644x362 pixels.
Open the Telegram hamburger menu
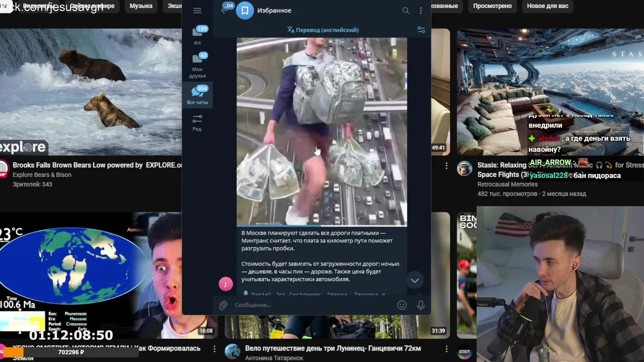(x=197, y=11)
